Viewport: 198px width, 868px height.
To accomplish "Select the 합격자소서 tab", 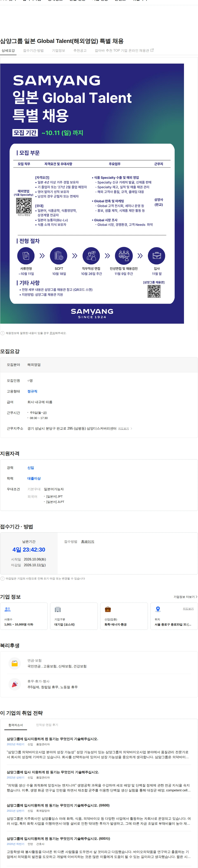I will tap(15, 725).
